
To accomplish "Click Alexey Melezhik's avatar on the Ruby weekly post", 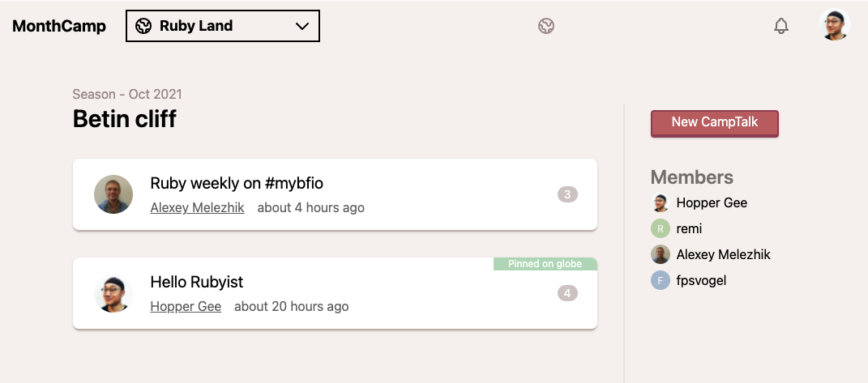I will pos(113,194).
